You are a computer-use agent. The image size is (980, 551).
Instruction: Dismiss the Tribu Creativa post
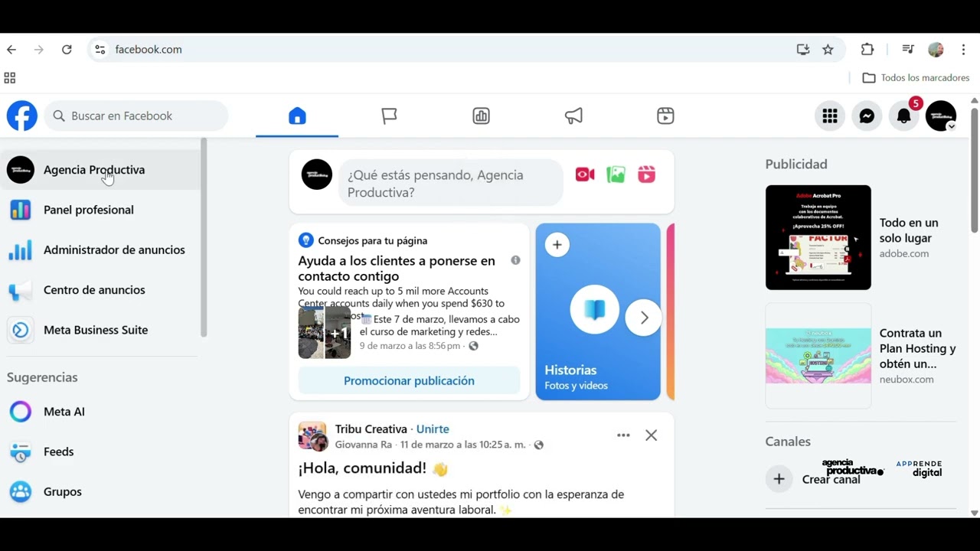click(651, 435)
